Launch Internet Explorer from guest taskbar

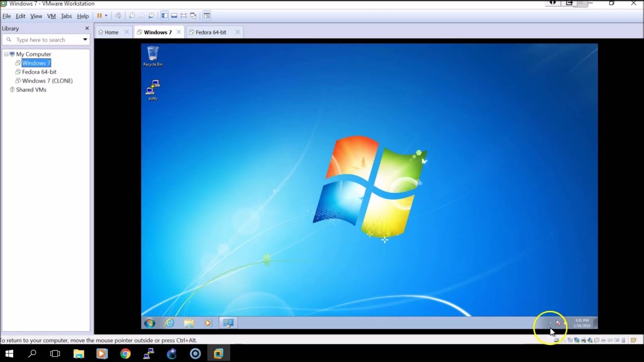(170, 323)
